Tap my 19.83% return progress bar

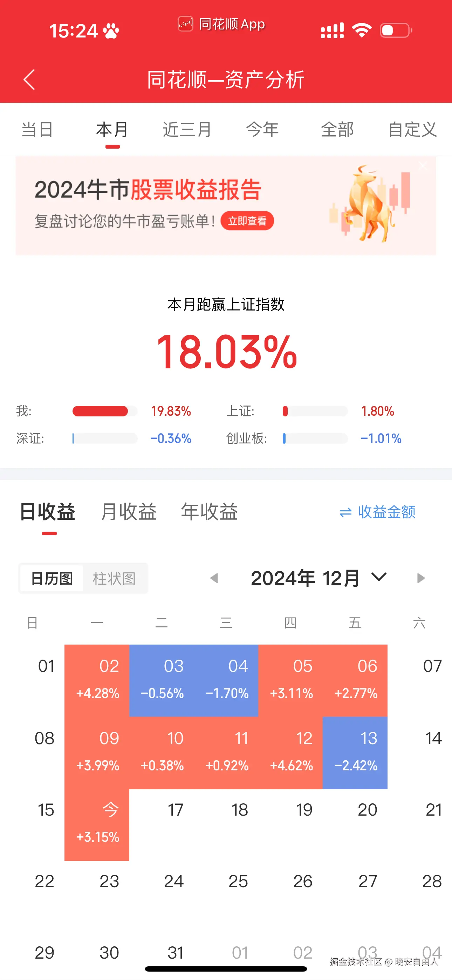pyautogui.click(x=105, y=411)
